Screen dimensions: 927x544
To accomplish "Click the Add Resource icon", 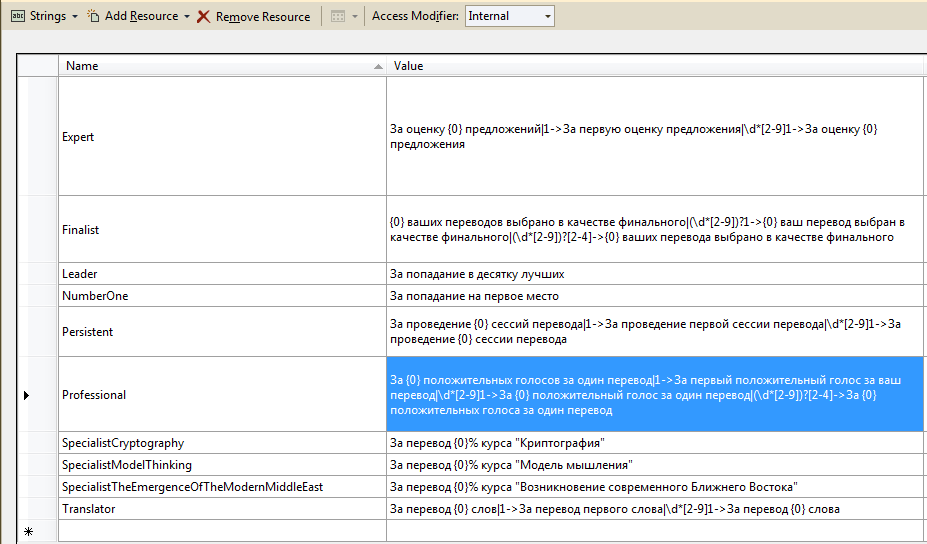I will coord(93,16).
